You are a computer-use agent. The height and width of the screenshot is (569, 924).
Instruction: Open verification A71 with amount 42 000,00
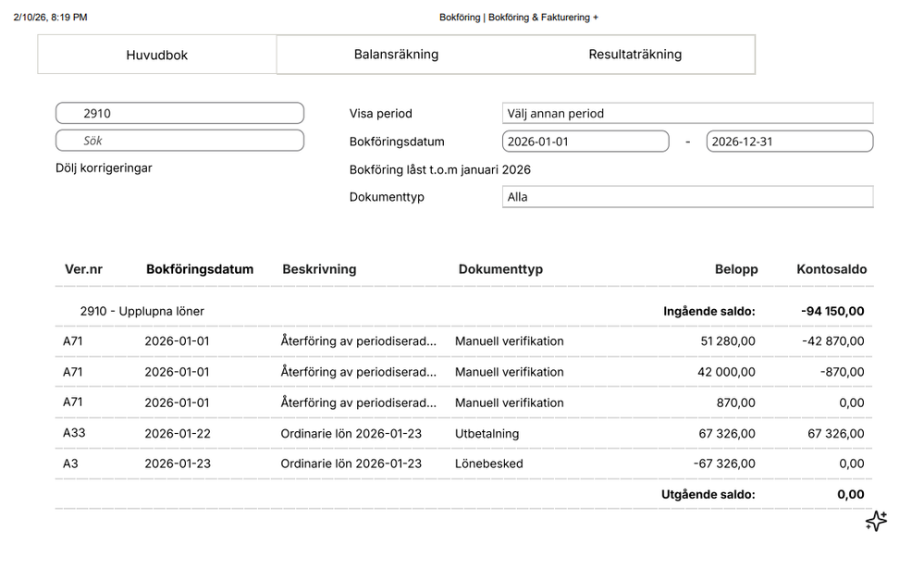point(463,372)
